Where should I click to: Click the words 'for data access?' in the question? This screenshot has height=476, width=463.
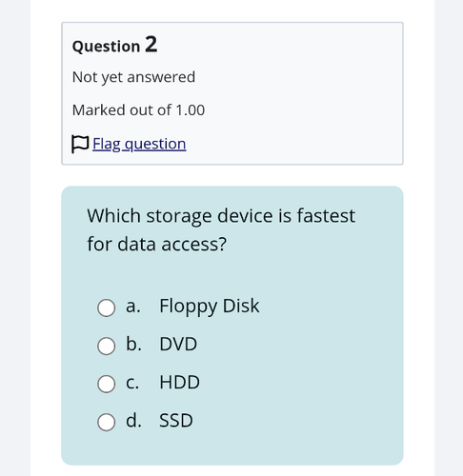157,245
